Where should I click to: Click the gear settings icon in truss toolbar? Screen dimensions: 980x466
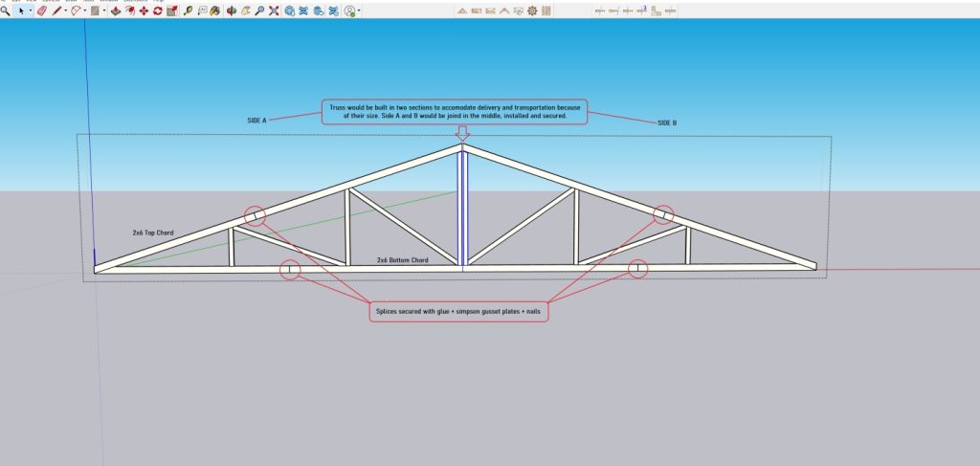532,11
